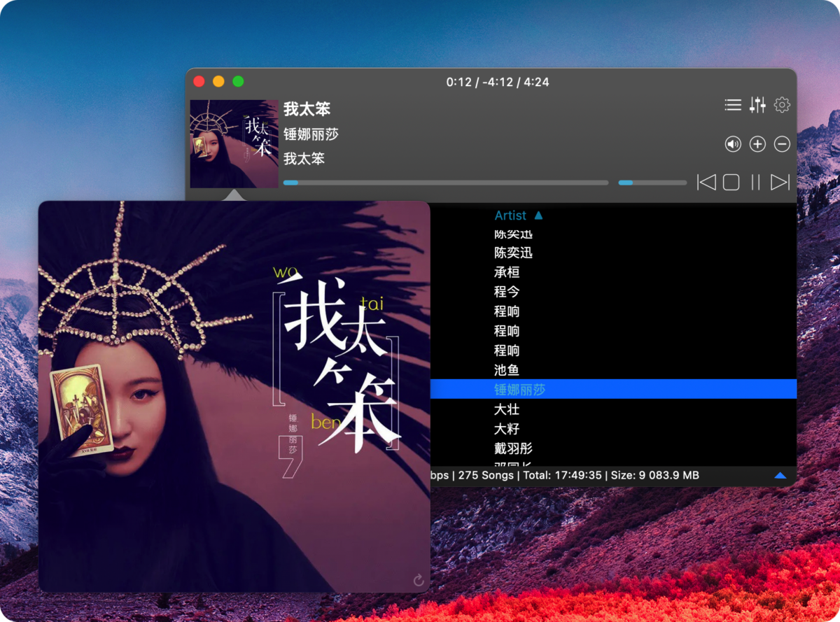
Task: Click the Total: 17:49:35 status text
Action: (x=563, y=476)
